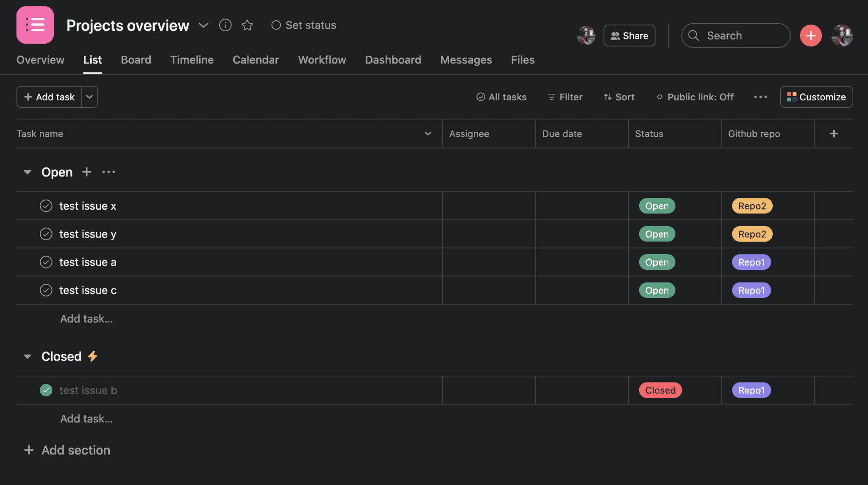Click the lightning rule icon beside Closed
Screen dimensions: 868x485
[93, 356]
